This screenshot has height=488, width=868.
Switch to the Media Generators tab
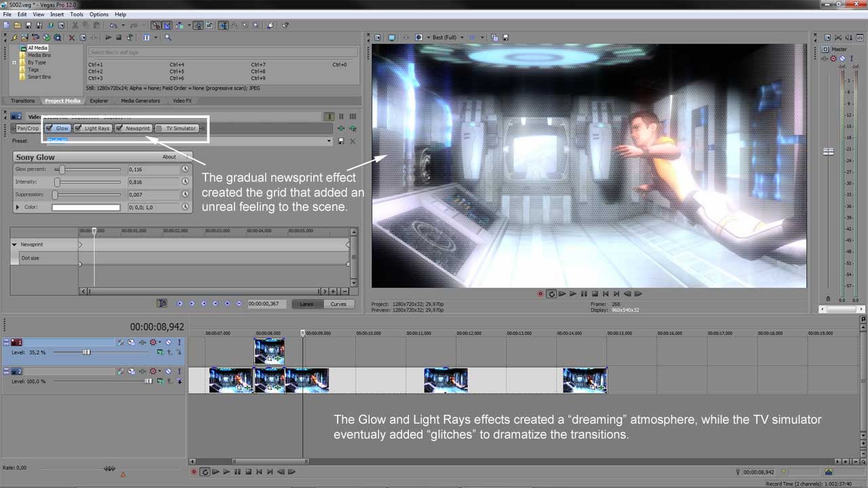click(140, 101)
